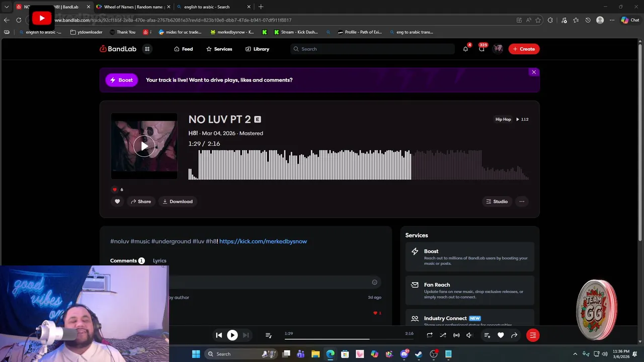The image size is (644, 362).
Task: Mute the player volume speaker
Action: coord(469,335)
